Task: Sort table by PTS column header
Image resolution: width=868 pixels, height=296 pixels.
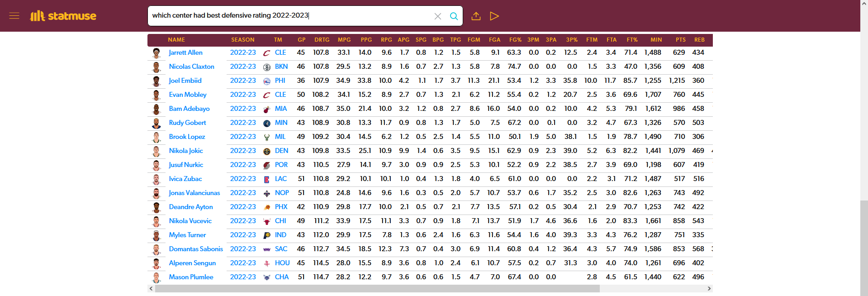Action: (x=680, y=40)
